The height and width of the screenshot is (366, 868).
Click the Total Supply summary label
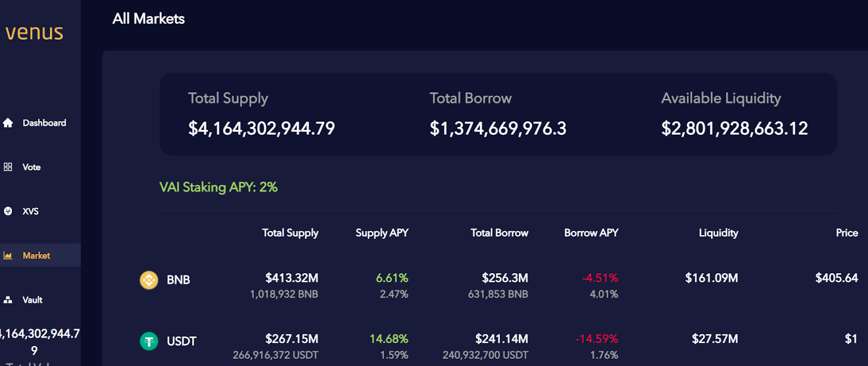tap(228, 99)
